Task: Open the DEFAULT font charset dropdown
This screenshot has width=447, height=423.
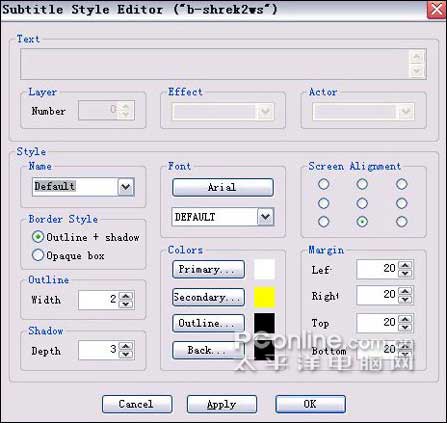Action: coord(265,217)
